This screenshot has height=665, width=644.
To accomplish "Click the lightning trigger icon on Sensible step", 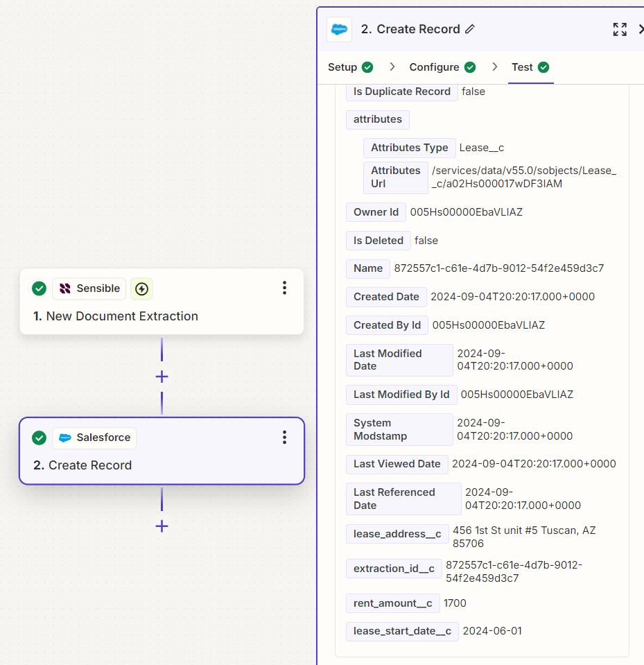I will 141,289.
